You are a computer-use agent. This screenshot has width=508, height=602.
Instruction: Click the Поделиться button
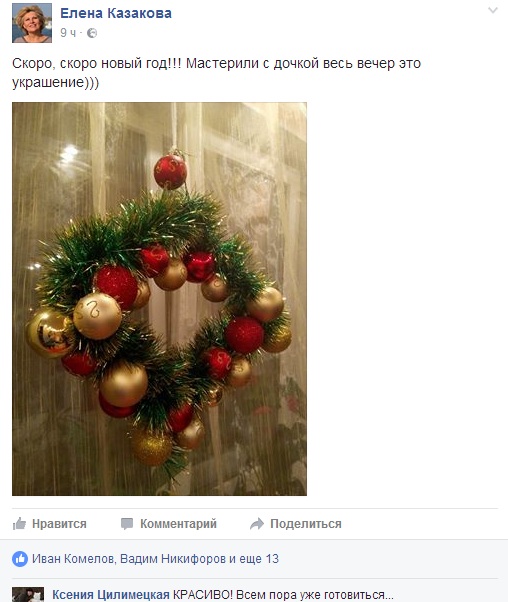(x=295, y=523)
